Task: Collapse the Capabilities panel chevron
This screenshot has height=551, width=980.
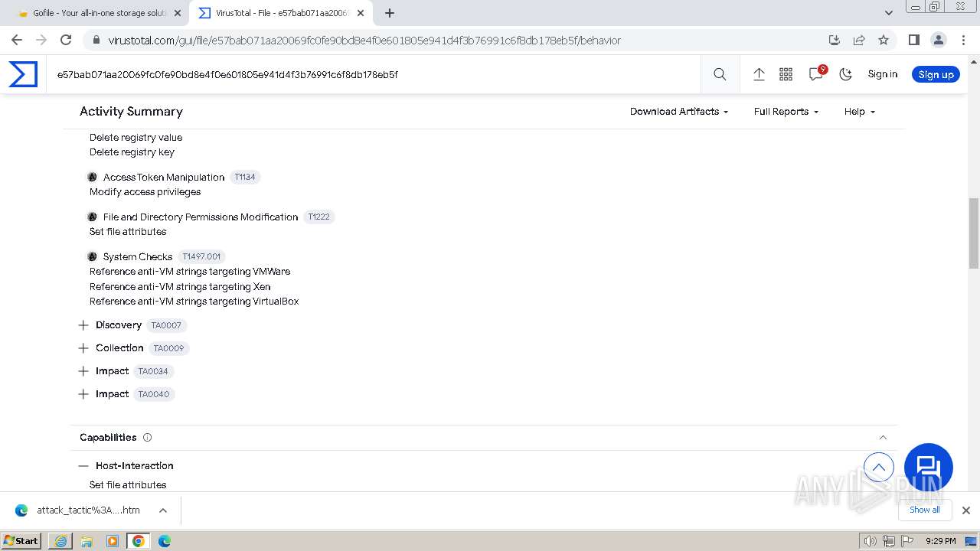Action: 883,438
